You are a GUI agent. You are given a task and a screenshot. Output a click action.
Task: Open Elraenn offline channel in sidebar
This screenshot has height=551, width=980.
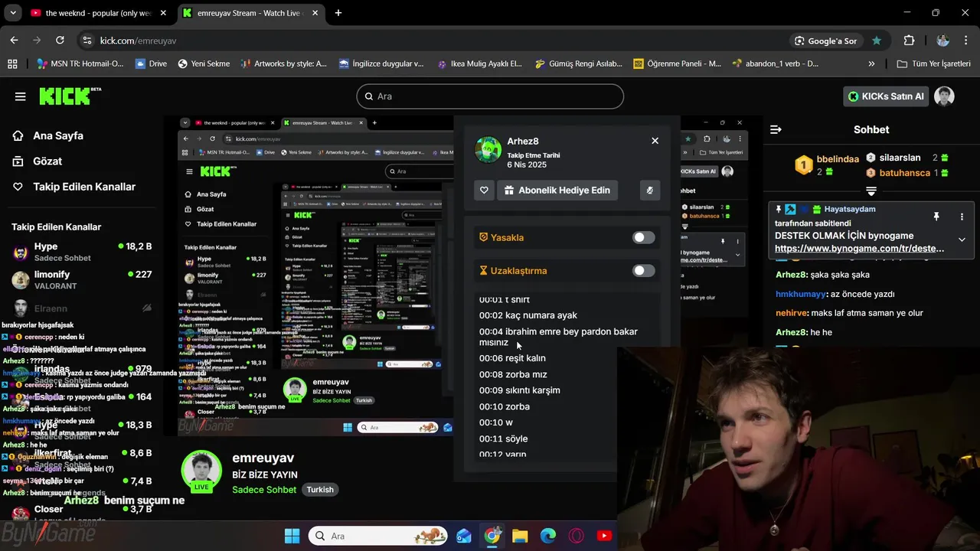pyautogui.click(x=81, y=308)
